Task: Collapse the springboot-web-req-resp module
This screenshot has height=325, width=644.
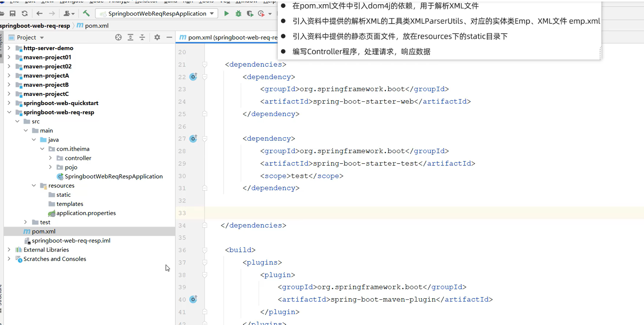Action: coord(9,112)
